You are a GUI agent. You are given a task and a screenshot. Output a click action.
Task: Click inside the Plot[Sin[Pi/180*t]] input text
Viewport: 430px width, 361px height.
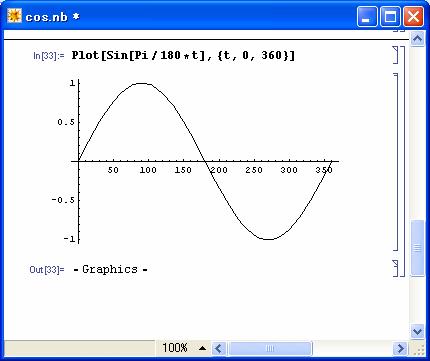(x=183, y=55)
